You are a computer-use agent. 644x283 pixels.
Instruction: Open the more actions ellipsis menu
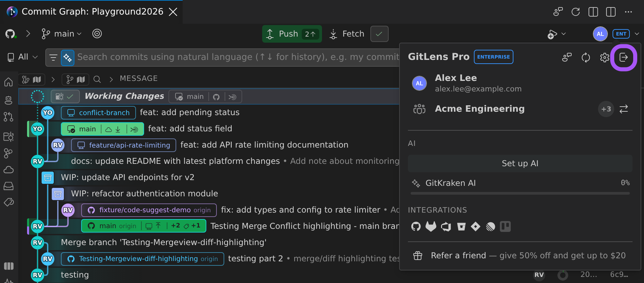[628, 12]
